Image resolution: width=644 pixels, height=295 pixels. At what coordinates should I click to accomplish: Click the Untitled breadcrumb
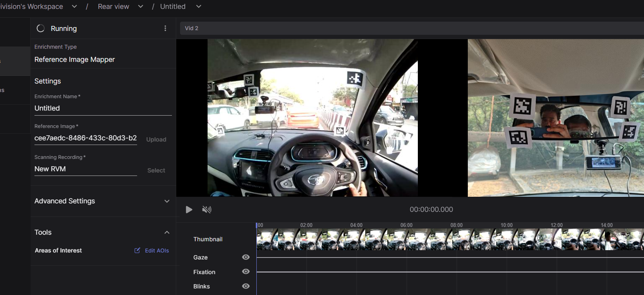[173, 7]
